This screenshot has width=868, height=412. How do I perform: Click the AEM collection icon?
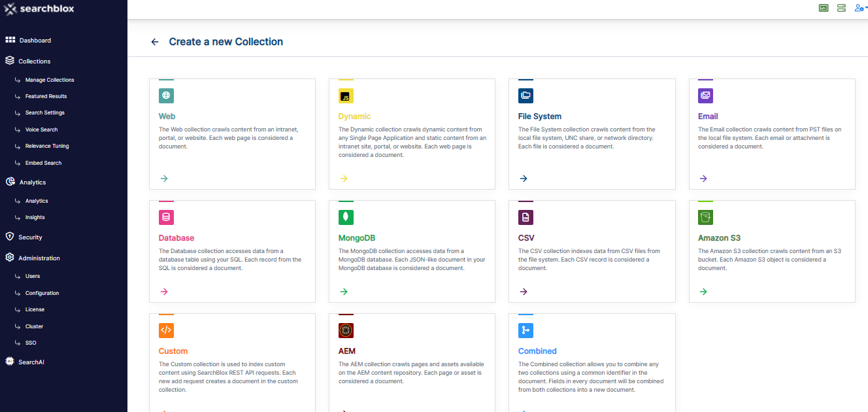tap(346, 330)
